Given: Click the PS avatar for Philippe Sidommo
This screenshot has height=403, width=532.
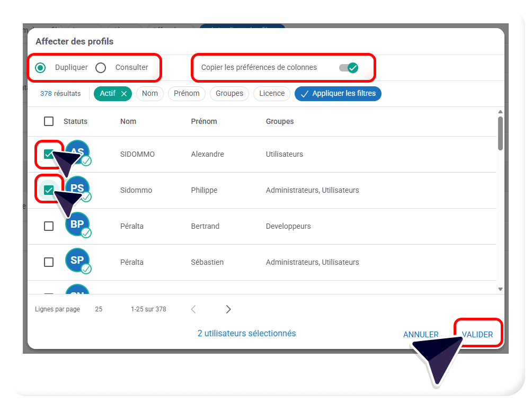Looking at the screenshot, I should click(x=78, y=187).
